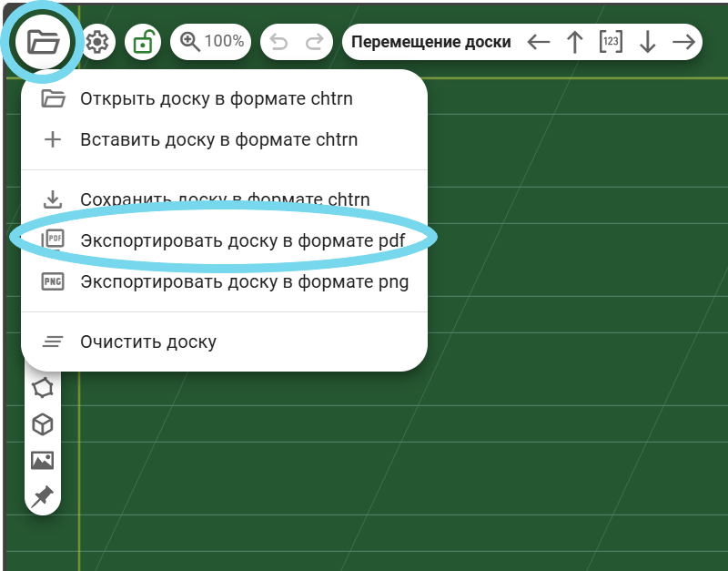Screen dimensions: 728x571
Task: Move the board up with arrow
Action: [x=574, y=42]
